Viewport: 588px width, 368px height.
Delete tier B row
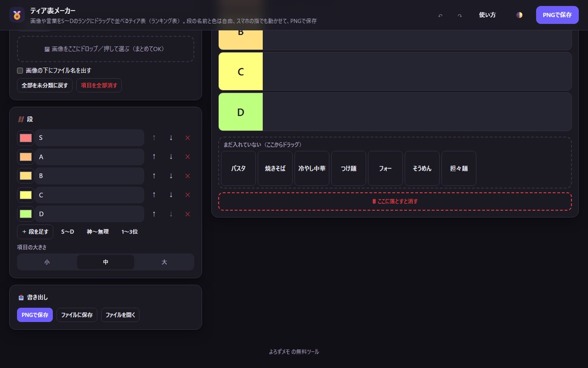pyautogui.click(x=188, y=176)
